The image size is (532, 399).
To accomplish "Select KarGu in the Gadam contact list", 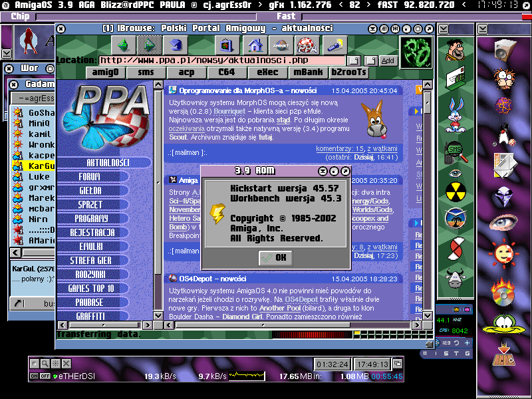I will point(34,166).
